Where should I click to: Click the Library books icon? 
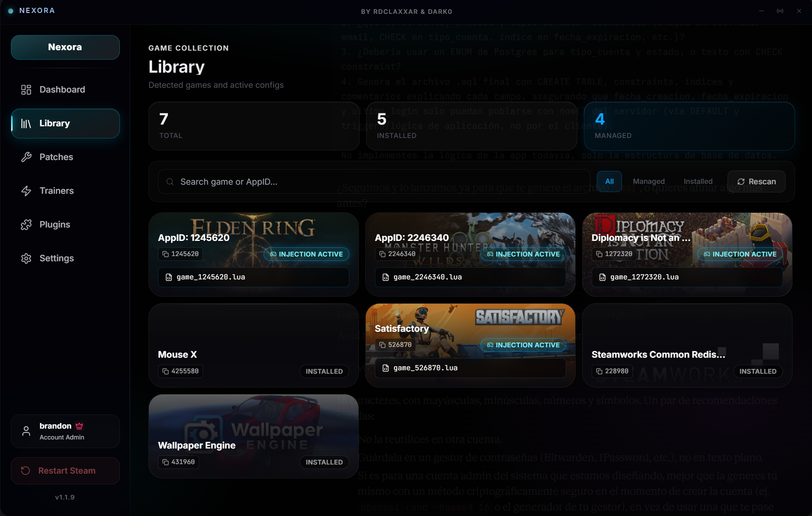coord(26,124)
